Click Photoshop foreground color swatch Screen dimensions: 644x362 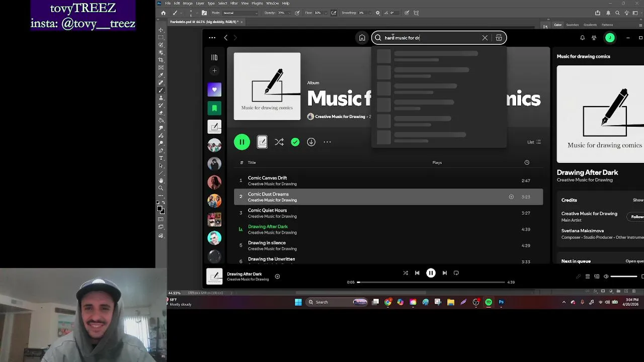pyautogui.click(x=159, y=209)
